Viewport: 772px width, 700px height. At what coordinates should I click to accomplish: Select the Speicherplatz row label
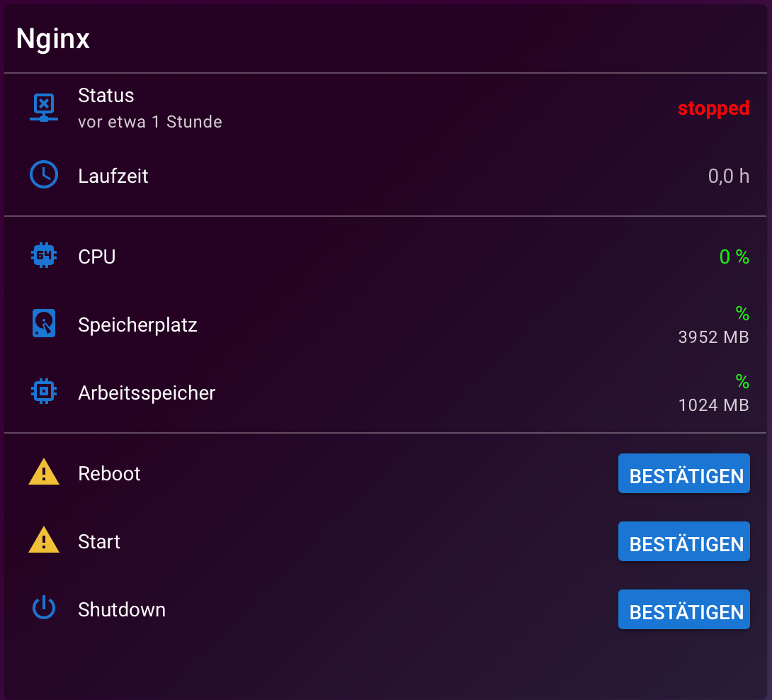point(137,325)
